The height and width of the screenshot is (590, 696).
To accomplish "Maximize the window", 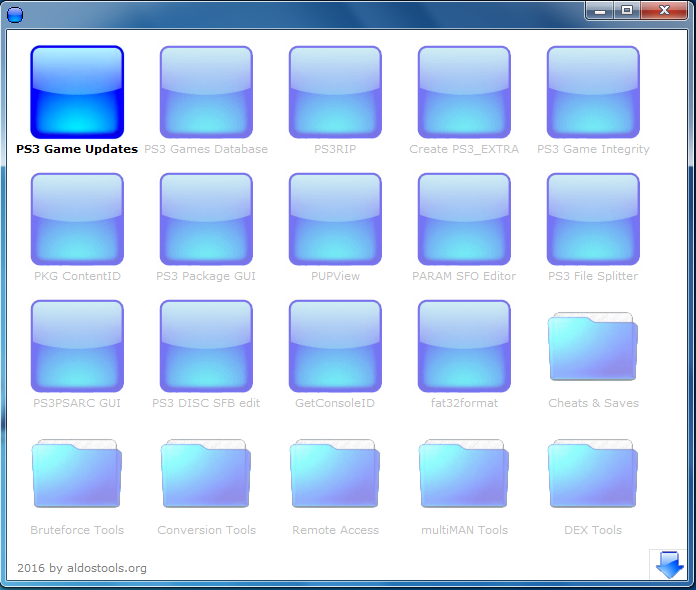I will [627, 11].
